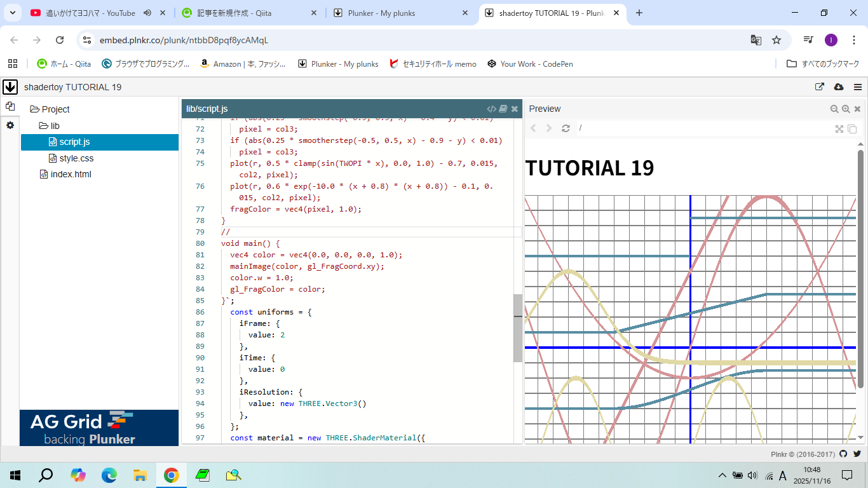Open File Explorer from taskbar
868x488 pixels.
pyautogui.click(x=140, y=475)
